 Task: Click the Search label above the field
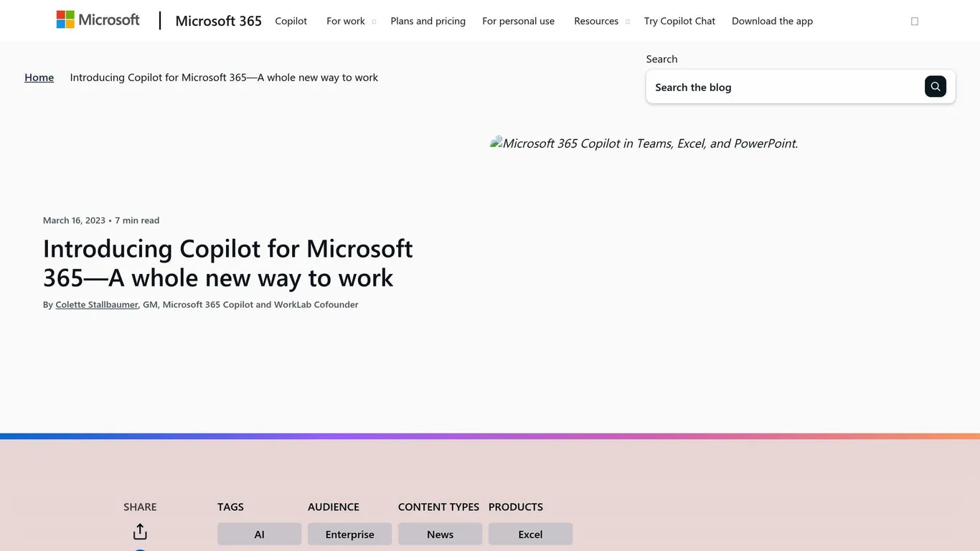point(661,59)
